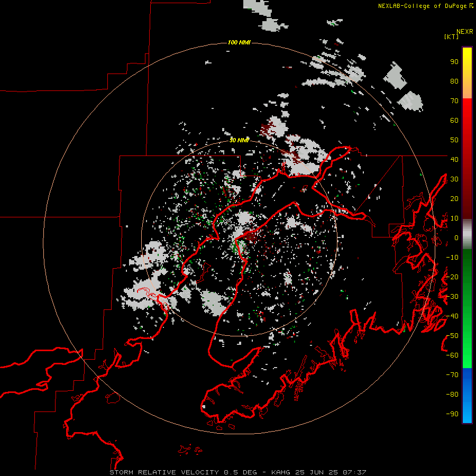Click the 70 value on the velocity scale
Screen dimensions: 476x476
click(x=454, y=101)
